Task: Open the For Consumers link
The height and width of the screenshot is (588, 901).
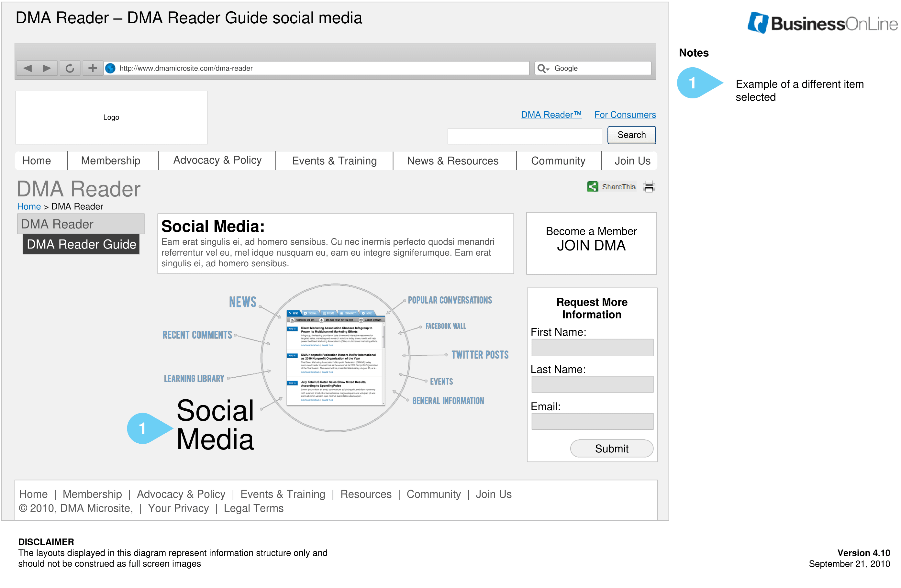Action: (625, 115)
